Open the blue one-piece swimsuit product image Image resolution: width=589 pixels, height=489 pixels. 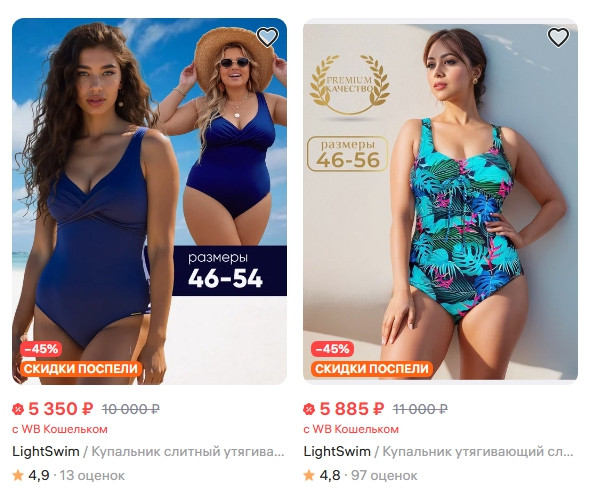tap(150, 201)
